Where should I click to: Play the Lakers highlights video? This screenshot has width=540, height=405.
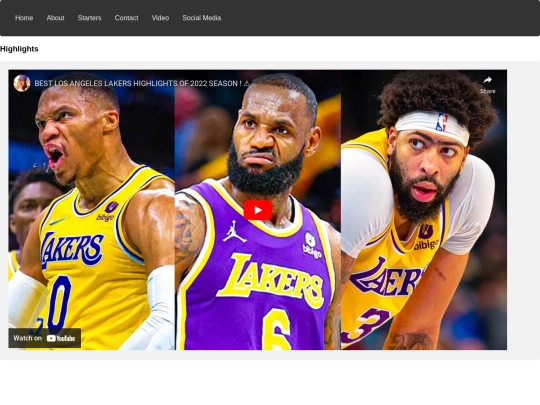coord(258,210)
